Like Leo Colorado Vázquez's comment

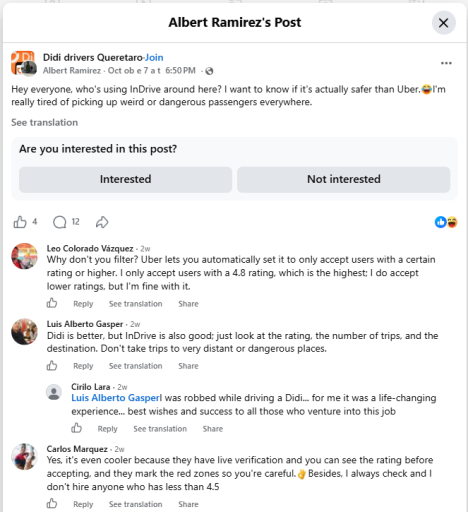(52, 303)
